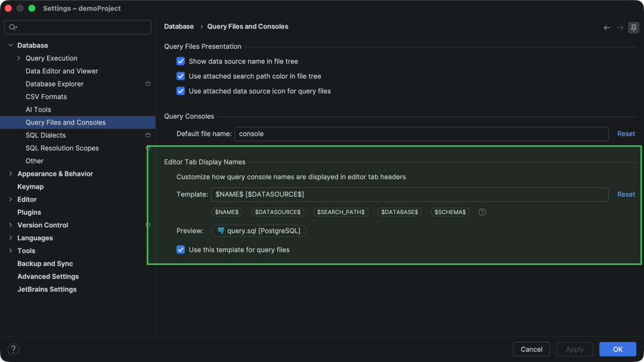Click the Cancel button
Image resolution: width=644 pixels, height=362 pixels.
coord(531,349)
